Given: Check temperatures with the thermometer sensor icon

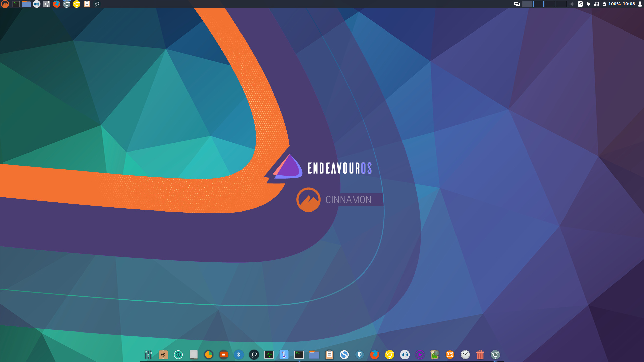Looking at the screenshot, I should coord(284,355).
